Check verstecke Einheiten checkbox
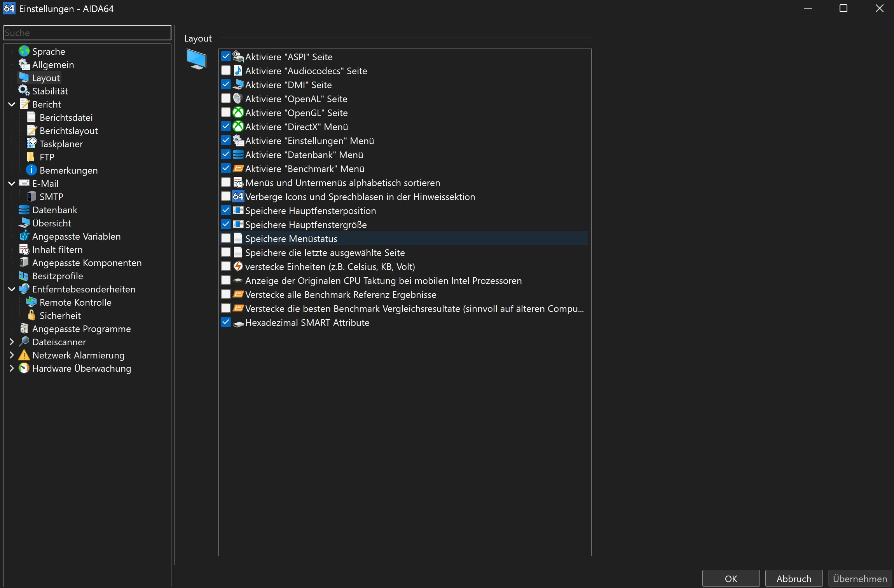 226,266
